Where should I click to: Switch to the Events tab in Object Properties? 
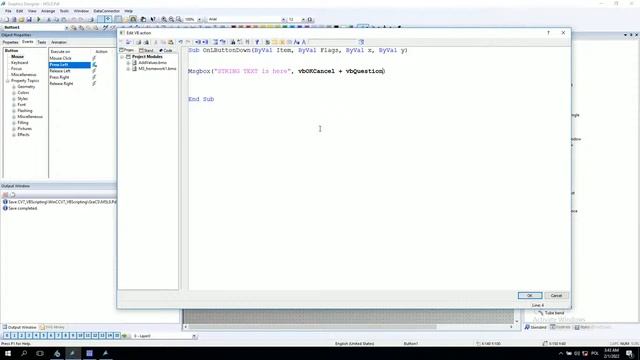pos(28,42)
